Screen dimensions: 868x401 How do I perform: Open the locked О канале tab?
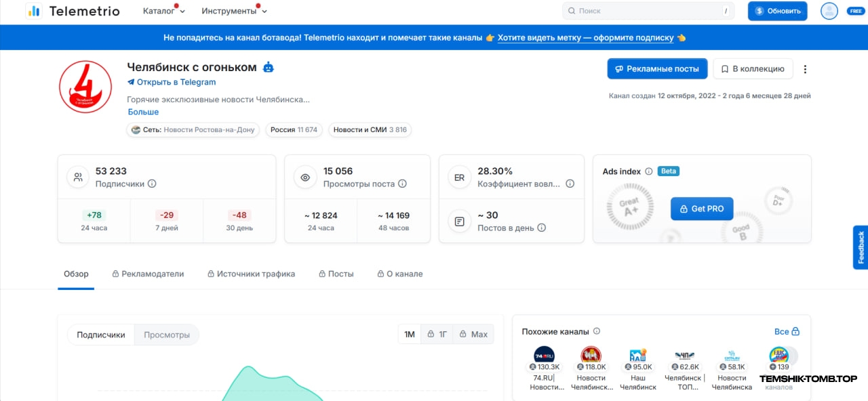coord(399,274)
